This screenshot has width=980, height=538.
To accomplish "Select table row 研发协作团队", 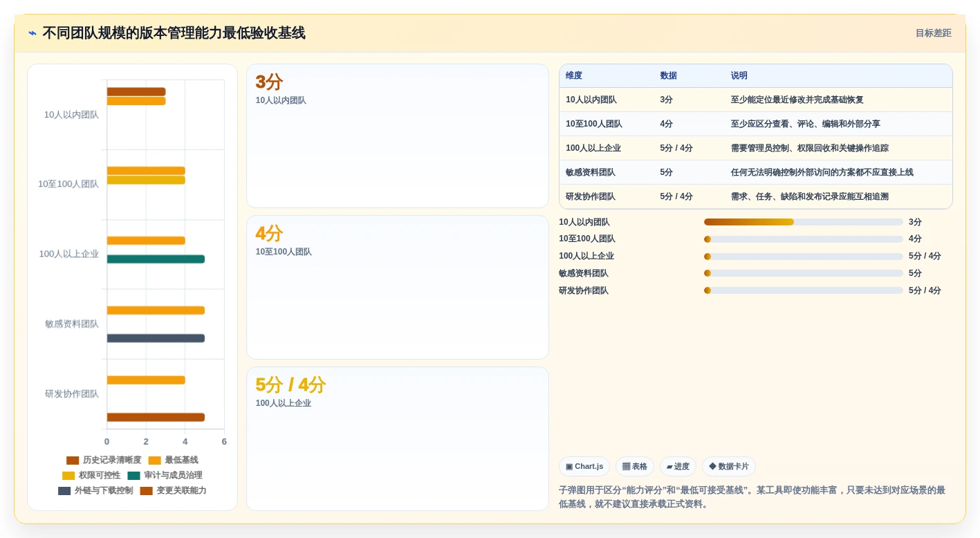I will click(x=756, y=196).
